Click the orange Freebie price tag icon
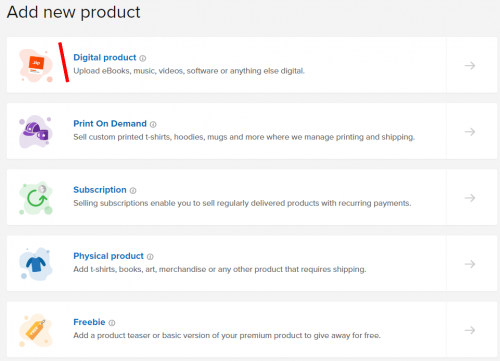Viewport: 500px width, 361px height. click(36, 330)
